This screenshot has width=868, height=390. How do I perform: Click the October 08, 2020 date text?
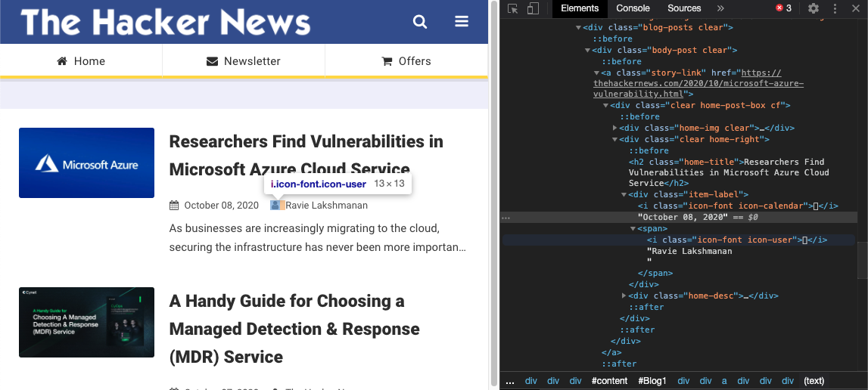click(x=222, y=206)
